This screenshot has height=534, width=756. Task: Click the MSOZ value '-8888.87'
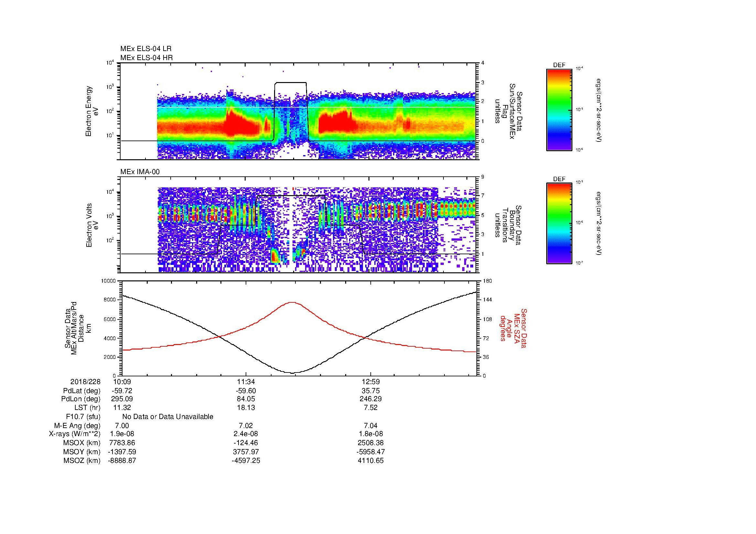122,461
